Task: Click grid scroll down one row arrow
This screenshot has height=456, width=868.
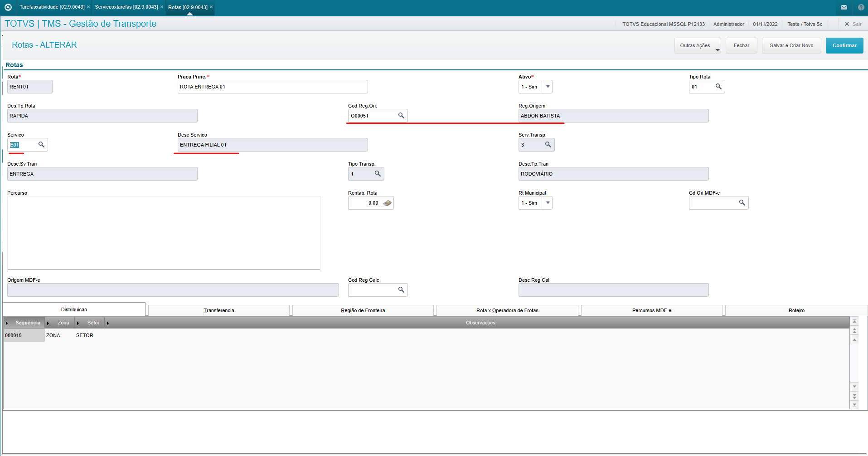Action: pos(854,387)
